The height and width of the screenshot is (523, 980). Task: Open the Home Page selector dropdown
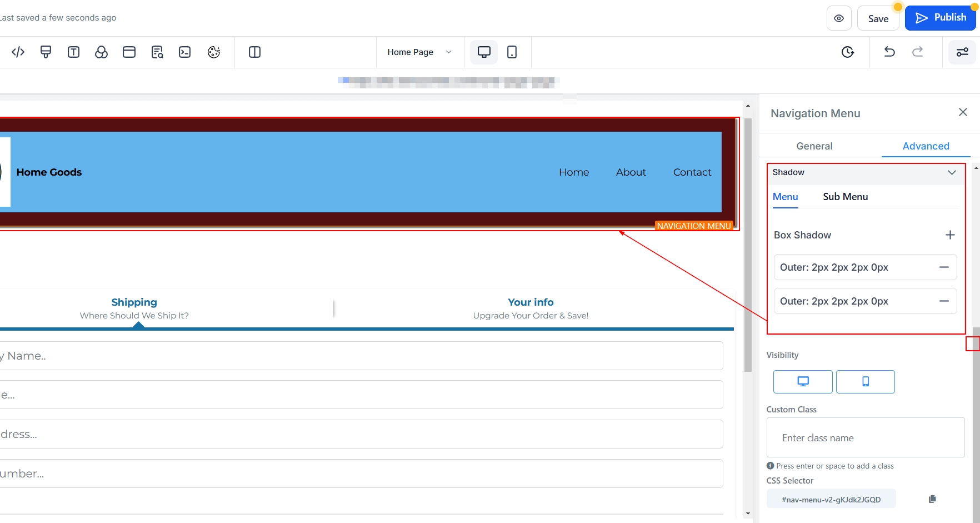tap(419, 52)
